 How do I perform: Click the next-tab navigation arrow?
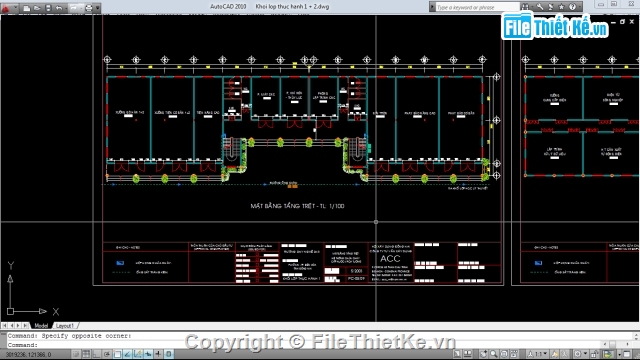coord(18,326)
